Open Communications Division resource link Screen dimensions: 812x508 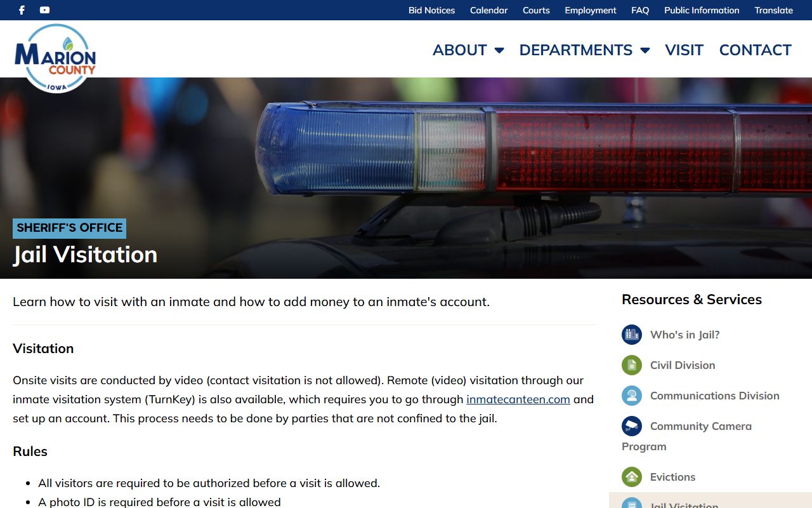(715, 396)
